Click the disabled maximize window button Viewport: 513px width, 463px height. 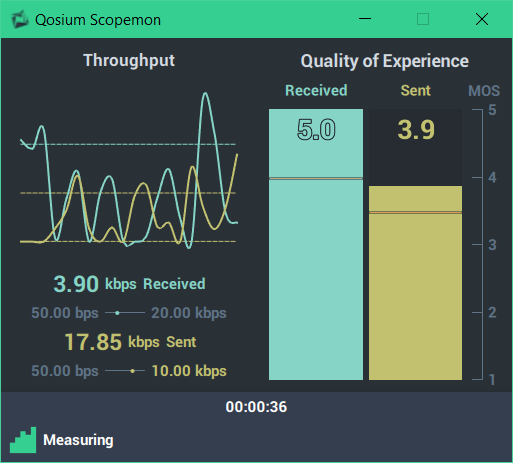coord(423,19)
